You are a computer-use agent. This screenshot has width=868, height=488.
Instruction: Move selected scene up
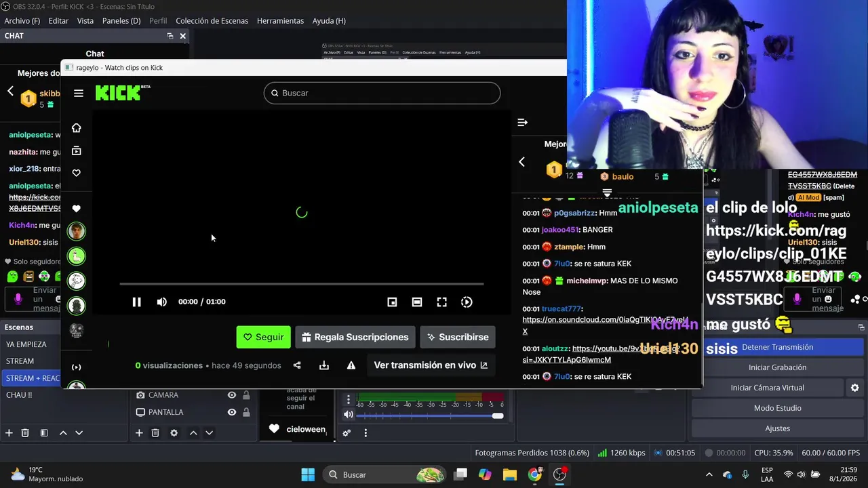(x=63, y=432)
